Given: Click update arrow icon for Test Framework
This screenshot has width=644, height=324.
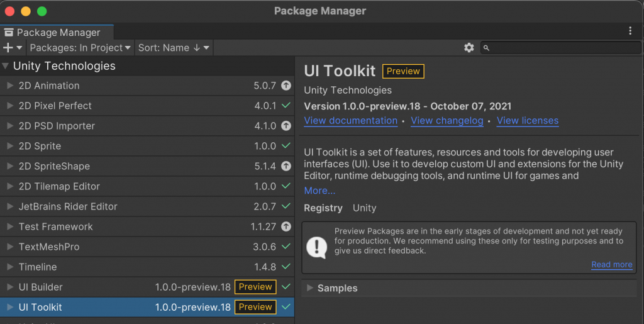Looking at the screenshot, I should [286, 226].
